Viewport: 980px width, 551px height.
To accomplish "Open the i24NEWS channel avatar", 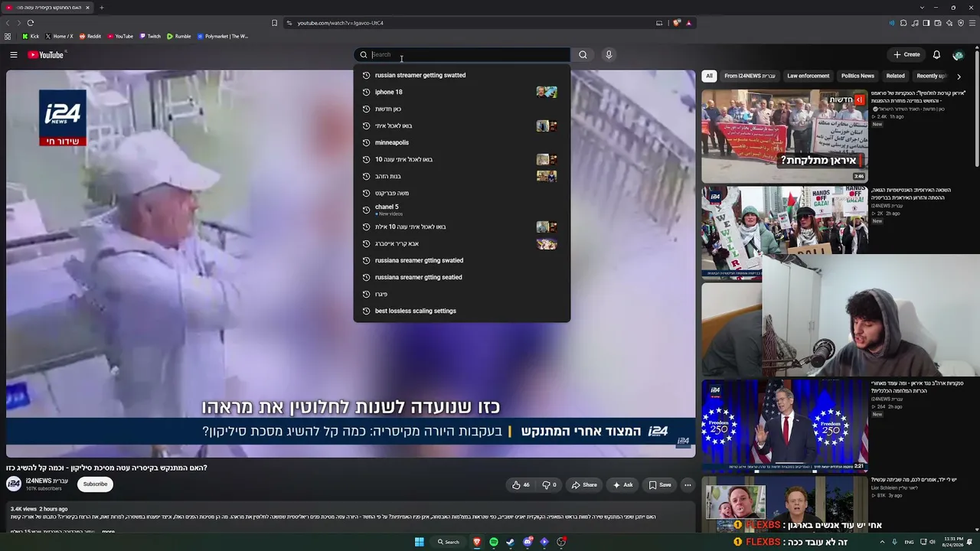I will [x=14, y=484].
